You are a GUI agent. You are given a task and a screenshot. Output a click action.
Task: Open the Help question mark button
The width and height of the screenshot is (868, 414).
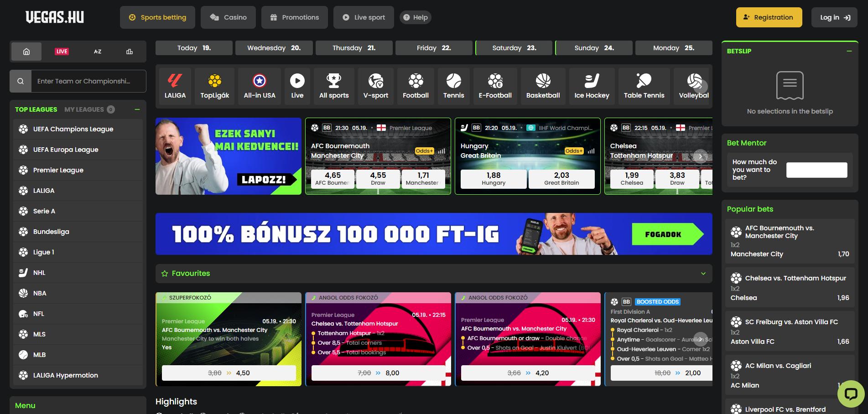click(x=416, y=17)
